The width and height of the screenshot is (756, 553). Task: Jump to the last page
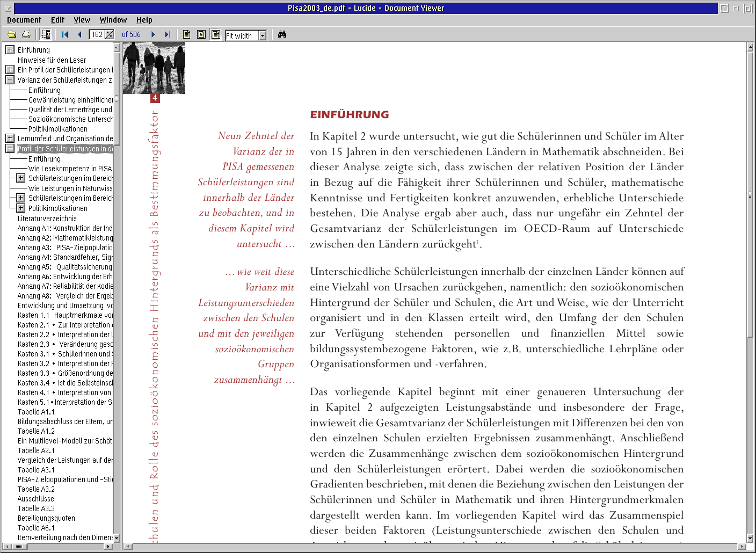coord(168,34)
